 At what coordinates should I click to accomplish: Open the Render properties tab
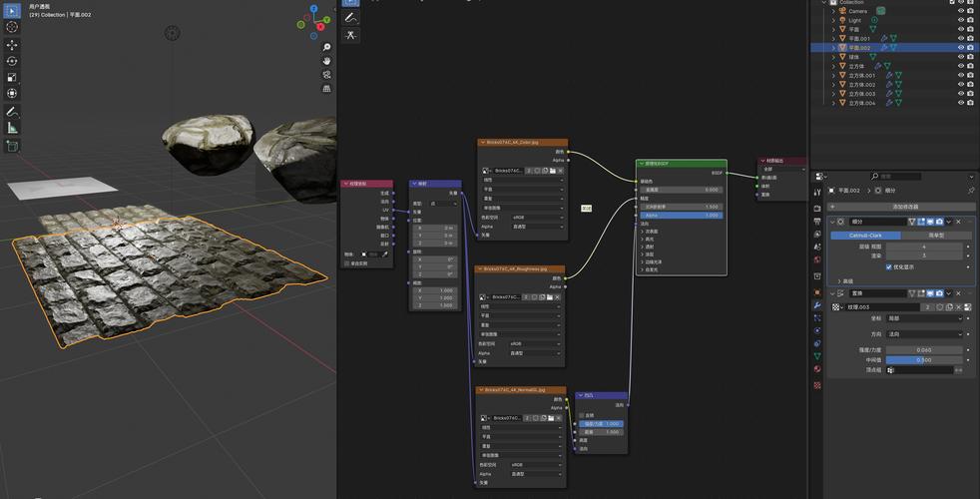point(817,209)
